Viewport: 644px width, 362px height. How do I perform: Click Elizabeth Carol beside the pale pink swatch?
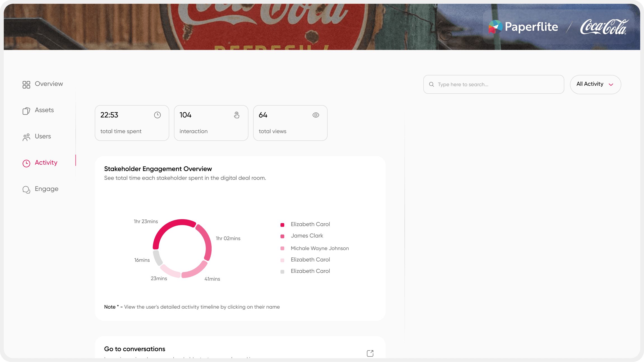pyautogui.click(x=310, y=260)
